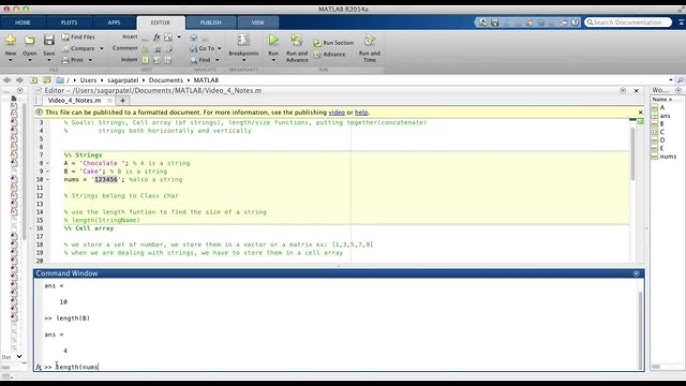
Task: Click the Find Files icon
Action: pos(65,37)
